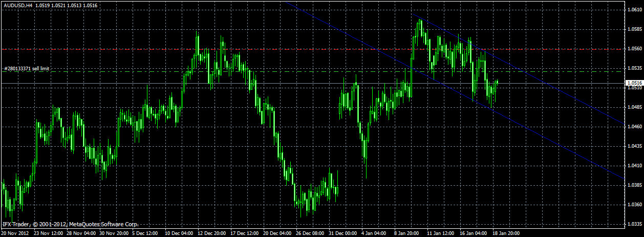Click the 1.0535 price scale label
644x237 pixels.
coord(634,68)
